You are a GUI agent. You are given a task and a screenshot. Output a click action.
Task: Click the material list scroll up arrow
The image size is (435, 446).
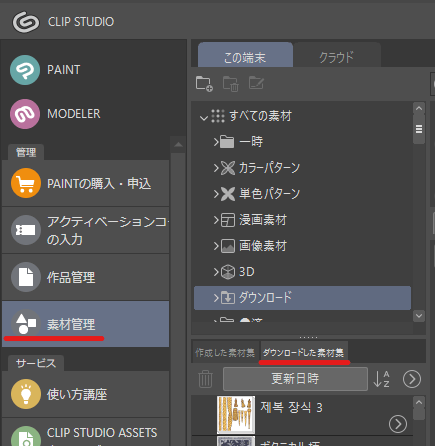419,402
